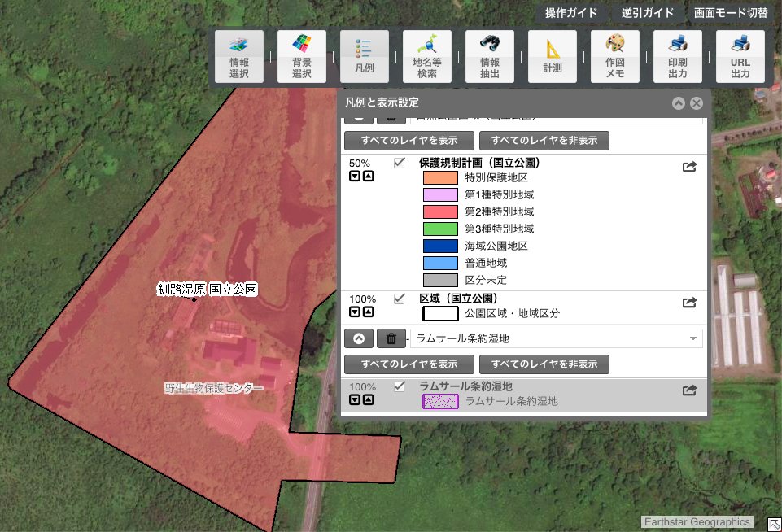The image size is (782, 532).
Task: Click the overview map arrow icon in corner
Action: (x=775, y=525)
